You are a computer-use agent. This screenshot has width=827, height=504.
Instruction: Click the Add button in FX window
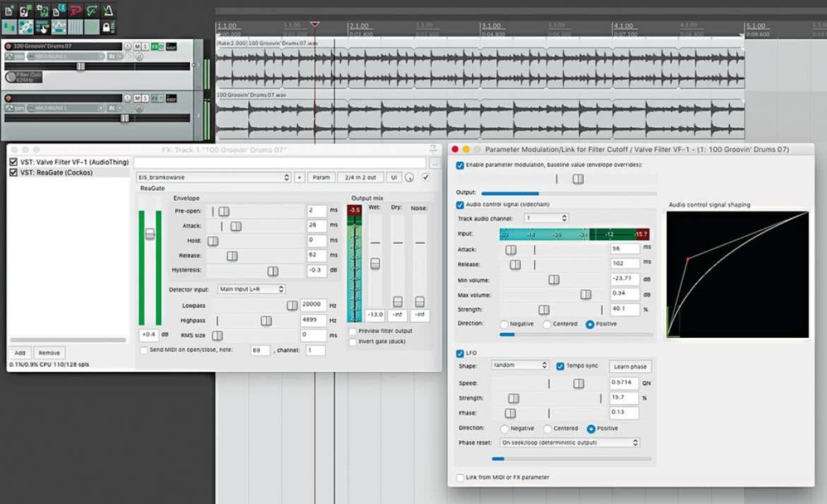point(20,353)
